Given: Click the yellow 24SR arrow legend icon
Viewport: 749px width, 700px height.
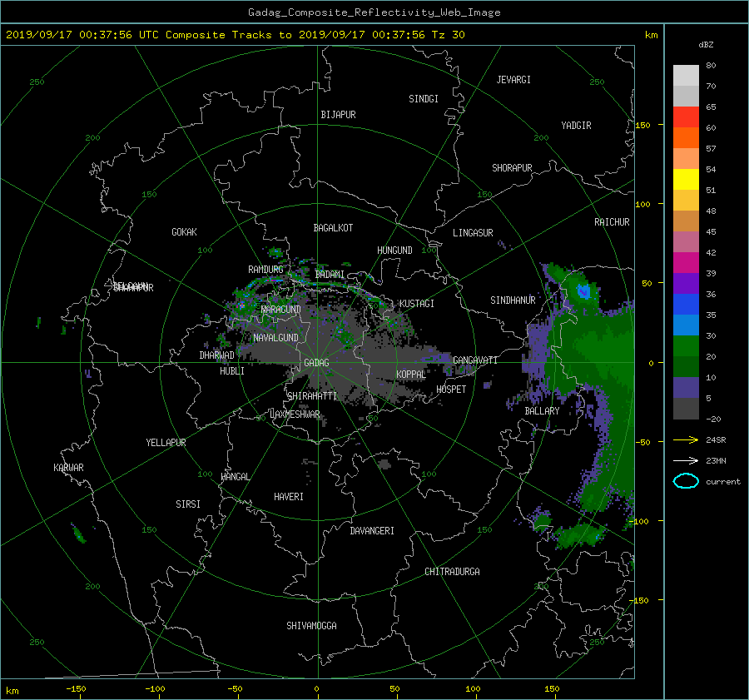Looking at the screenshot, I should click(x=686, y=439).
